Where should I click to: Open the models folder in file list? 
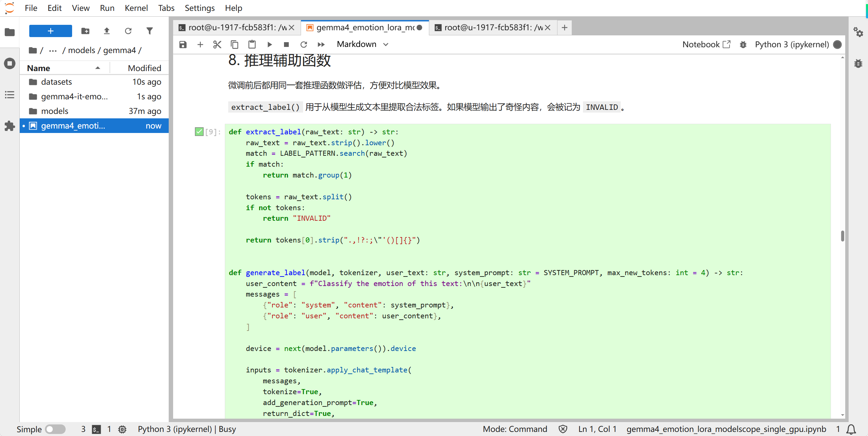(94, 111)
